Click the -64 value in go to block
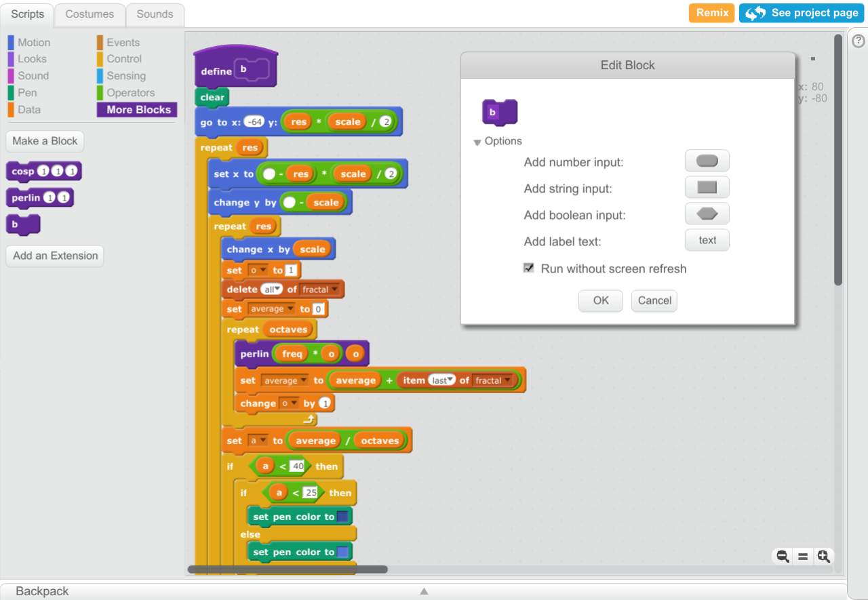The image size is (868, 600). [x=255, y=122]
